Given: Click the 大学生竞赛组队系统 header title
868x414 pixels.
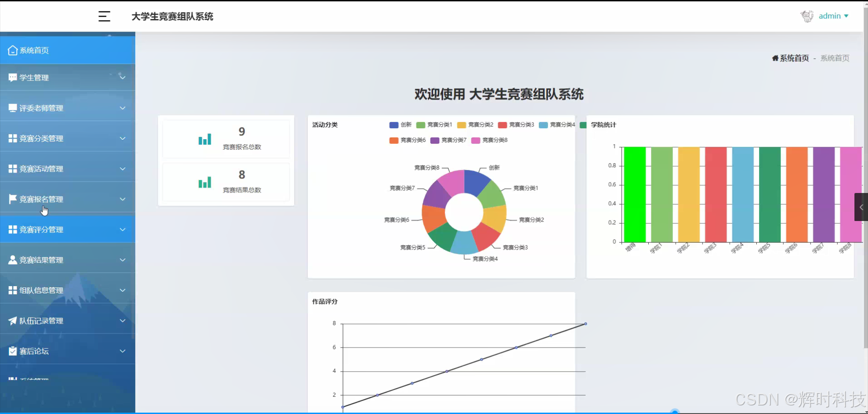Looking at the screenshot, I should point(172,16).
